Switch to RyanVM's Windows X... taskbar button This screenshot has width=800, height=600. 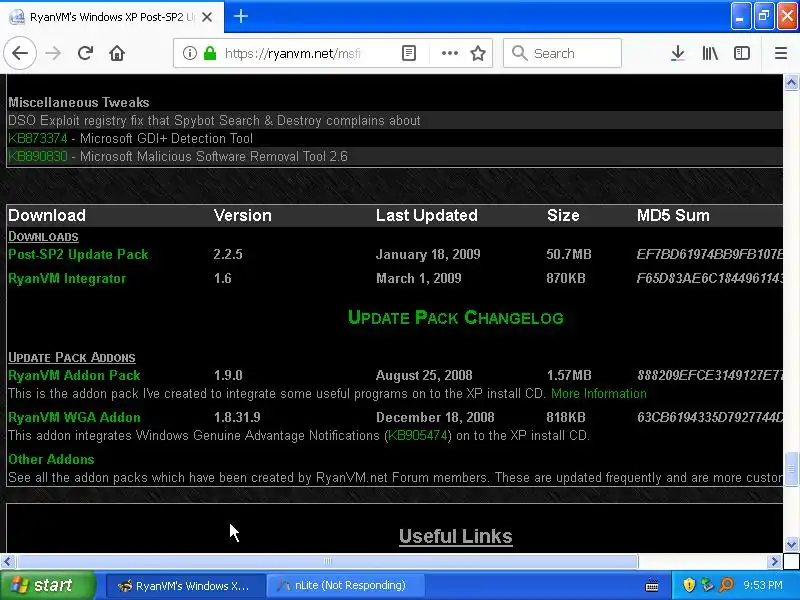coord(185,586)
